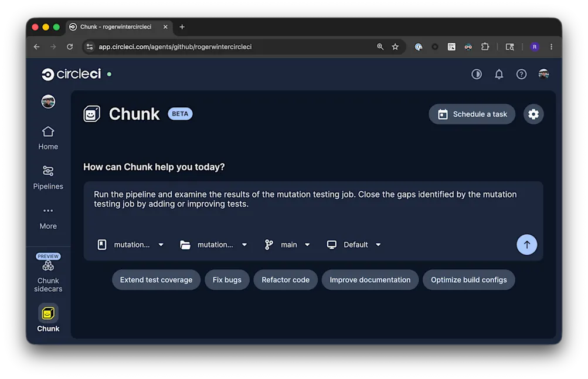Choose Refactor code suggestion
Viewport: 588px width, 379px height.
pyautogui.click(x=285, y=280)
